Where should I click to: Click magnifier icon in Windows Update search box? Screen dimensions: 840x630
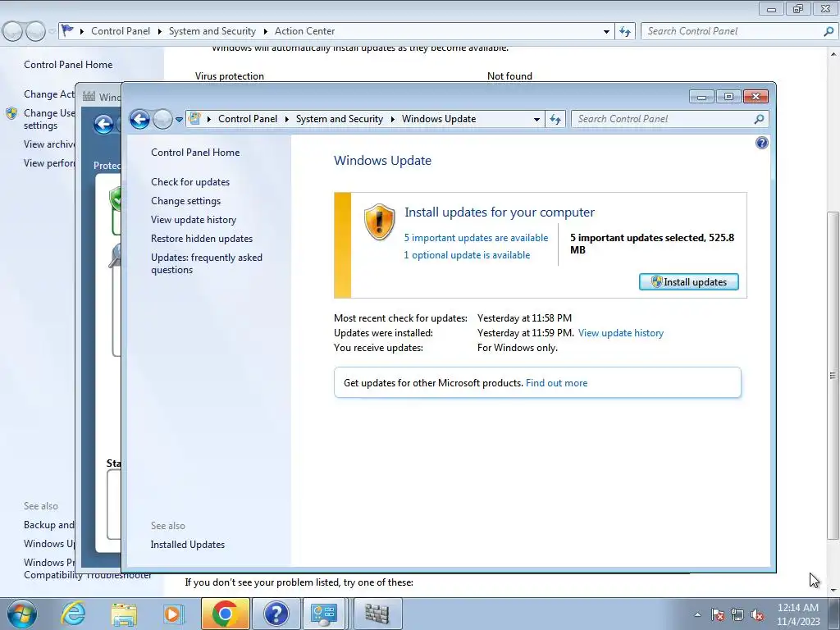(759, 119)
